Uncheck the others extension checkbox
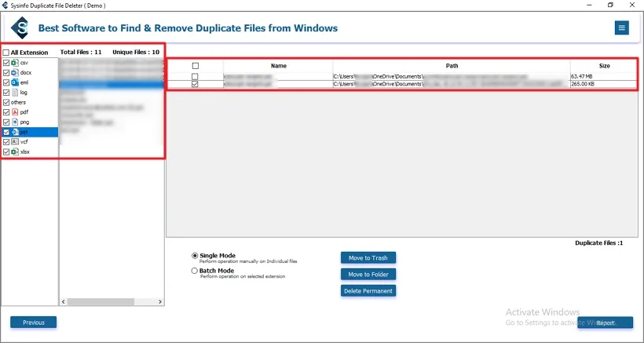Viewport: 644px width, 343px height. pyautogui.click(x=6, y=102)
